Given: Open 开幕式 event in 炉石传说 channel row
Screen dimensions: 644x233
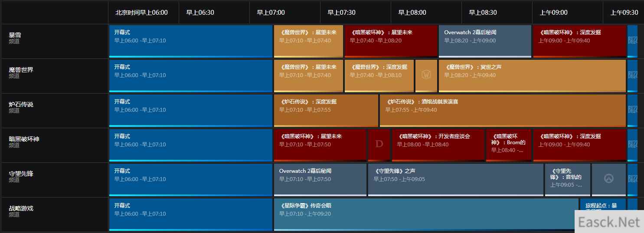Looking at the screenshot, I should [191, 110].
